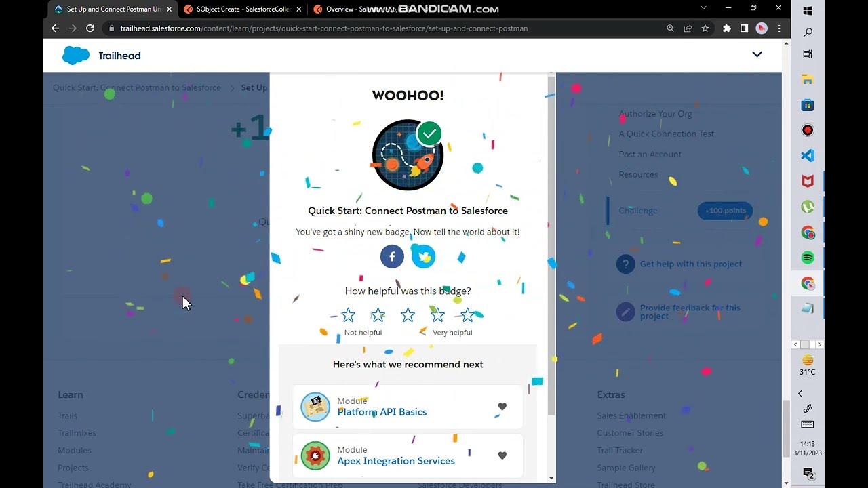This screenshot has width=868, height=488.
Task: Open the notification center icon
Action: [808, 473]
